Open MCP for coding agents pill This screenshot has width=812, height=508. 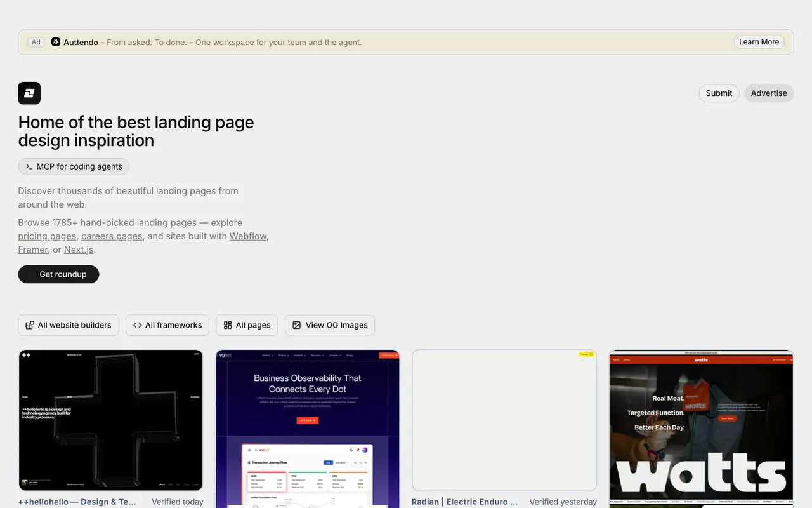74,166
